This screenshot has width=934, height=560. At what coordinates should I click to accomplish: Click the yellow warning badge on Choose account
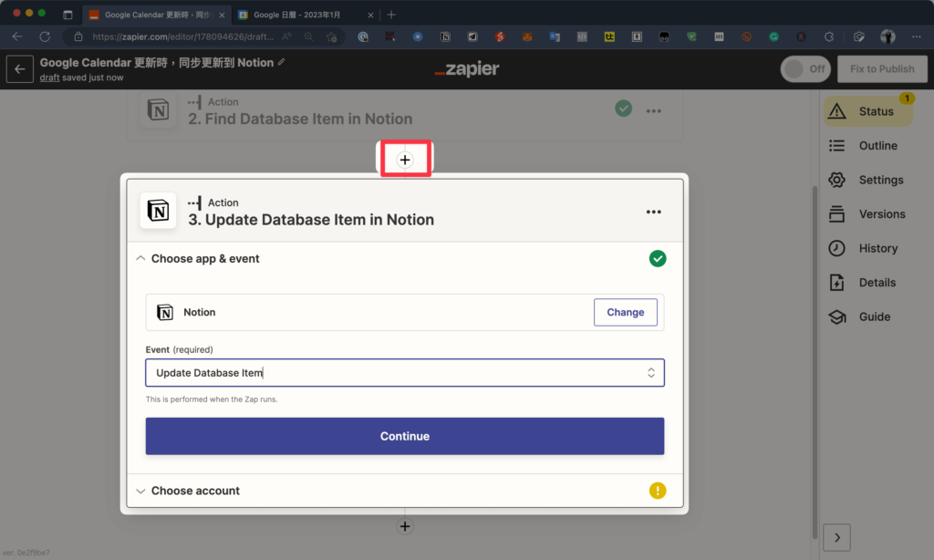pos(658,491)
